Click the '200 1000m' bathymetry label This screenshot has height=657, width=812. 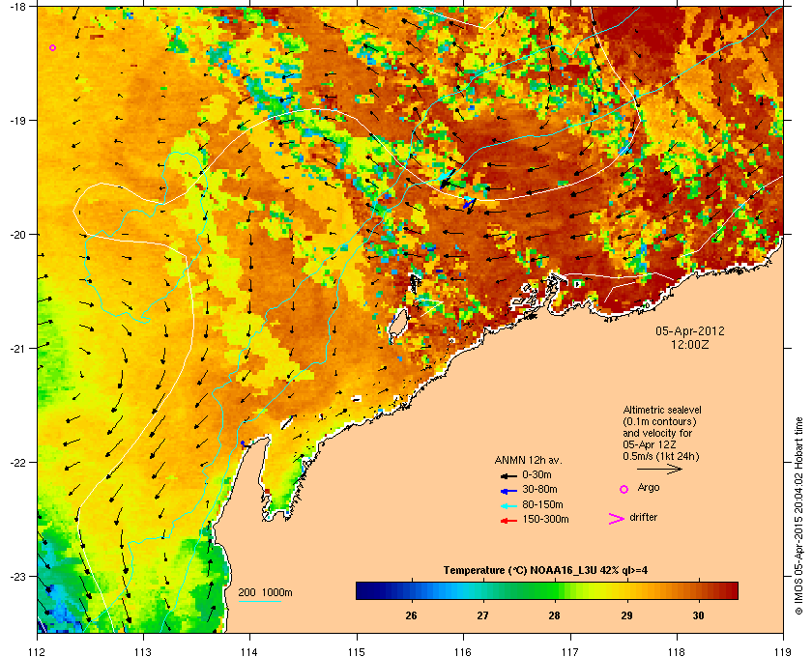click(x=265, y=592)
